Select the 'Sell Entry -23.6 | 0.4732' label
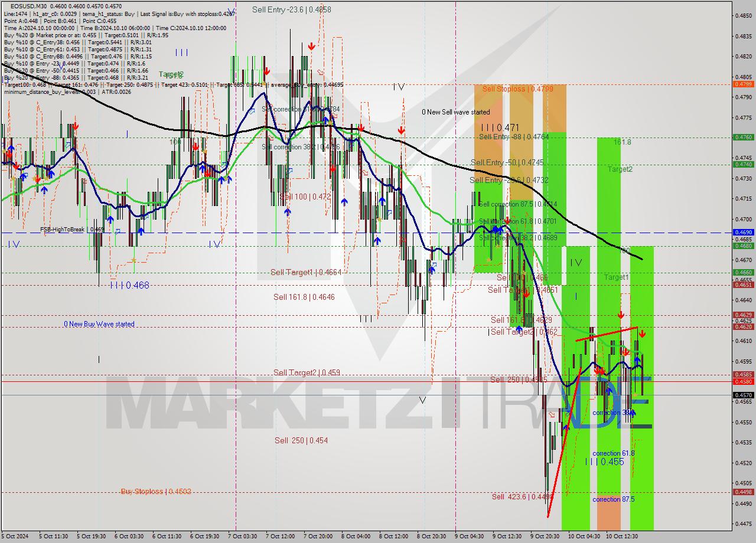Image resolution: width=756 pixels, height=543 pixels. pyautogui.click(x=509, y=180)
